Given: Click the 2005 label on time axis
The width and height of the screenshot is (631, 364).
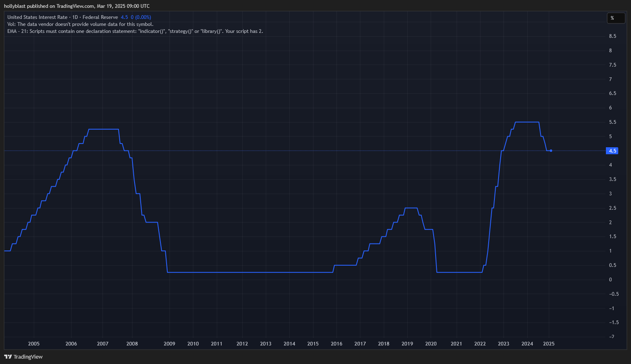Looking at the screenshot, I should pos(34,344).
